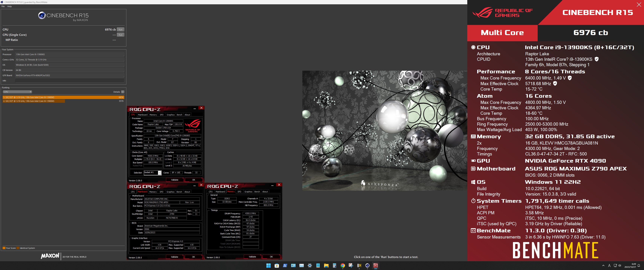Click Validate in Memory CPU-Z window
Screen dimensions: 644x270
pyautogui.click(x=252, y=257)
